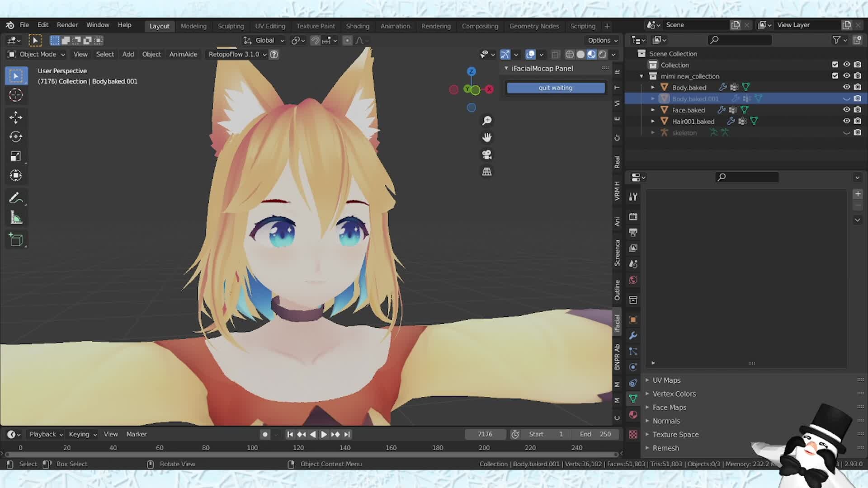Image resolution: width=868 pixels, height=488 pixels.
Task: Open the Material Properties tab
Action: coord(633,414)
